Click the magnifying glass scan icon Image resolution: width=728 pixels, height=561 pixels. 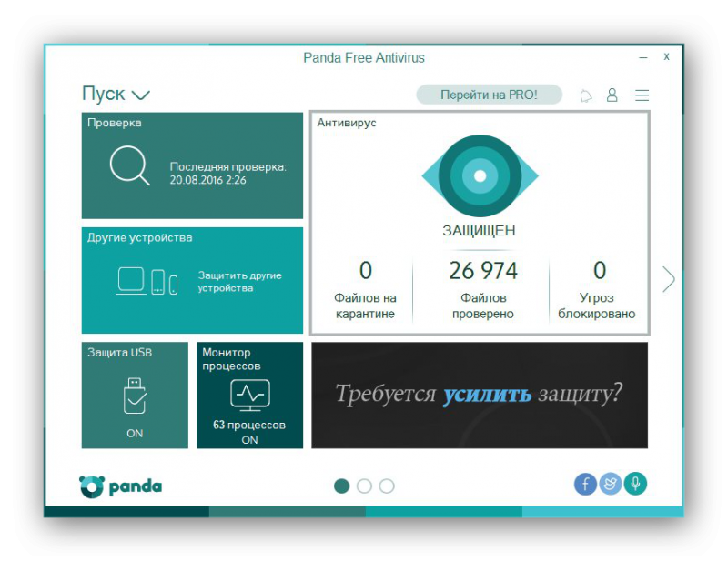pos(129,165)
